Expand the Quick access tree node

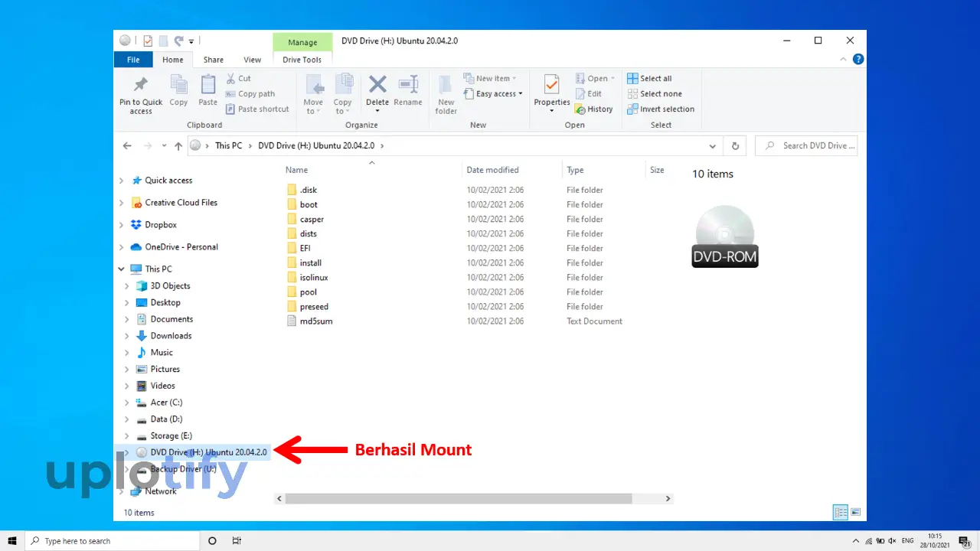121,181
